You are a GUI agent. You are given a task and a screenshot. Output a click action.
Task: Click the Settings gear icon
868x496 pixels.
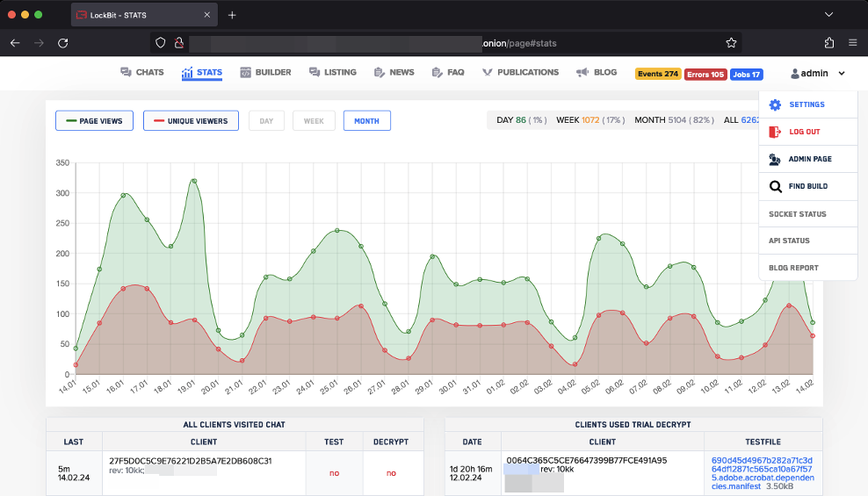[x=775, y=105]
